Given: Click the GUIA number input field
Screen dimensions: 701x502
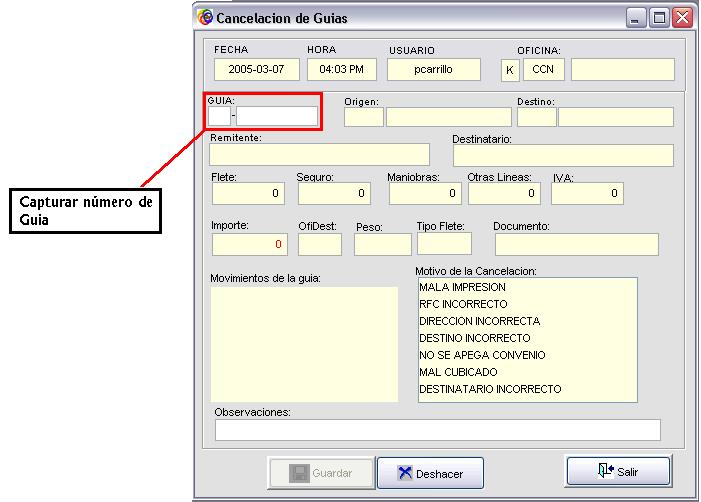Looking at the screenshot, I should click(276, 116).
